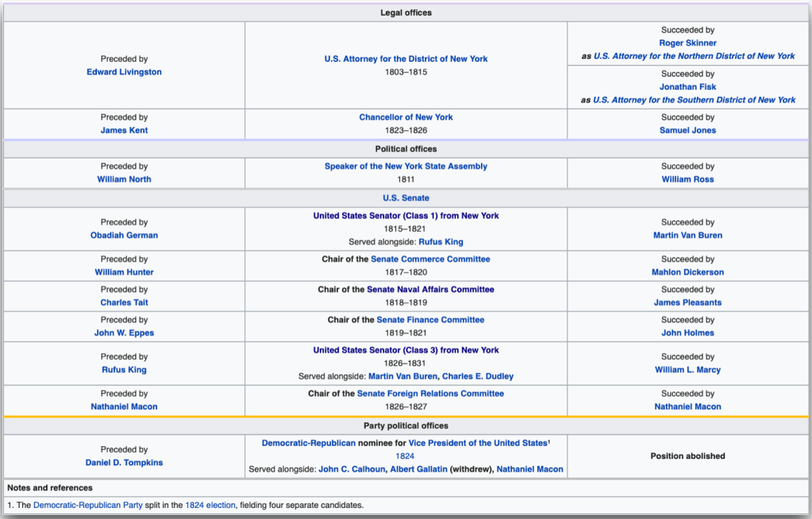This screenshot has width=812, height=519.
Task: Go to Martin Van Buren successor link
Action: 687,235
